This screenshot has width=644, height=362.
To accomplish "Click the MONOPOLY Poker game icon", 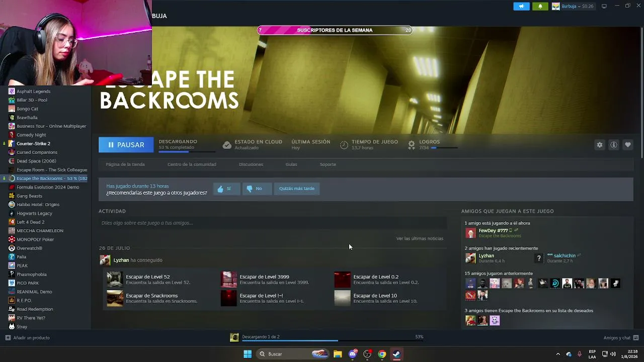I will click(x=12, y=239).
